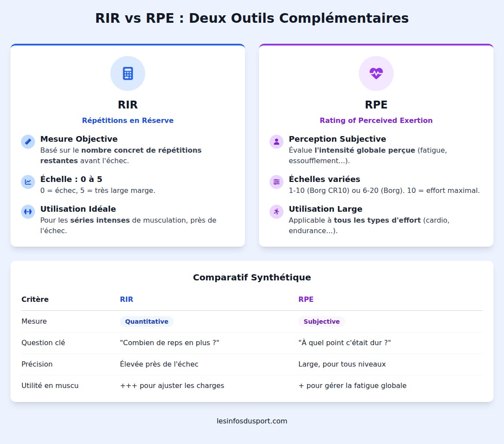Image resolution: width=504 pixels, height=444 pixels.
Task: Click the sliders icon beside Échelles variées
Action: [276, 182]
